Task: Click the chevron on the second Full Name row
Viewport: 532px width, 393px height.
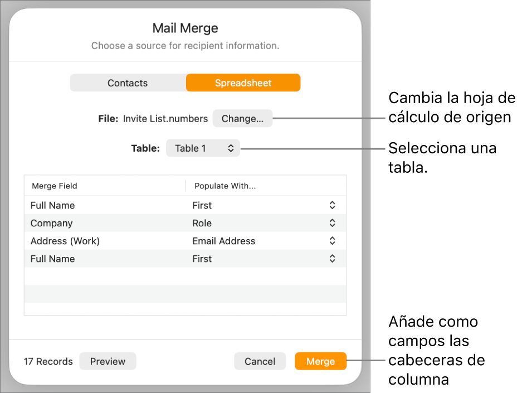Action: tap(332, 259)
